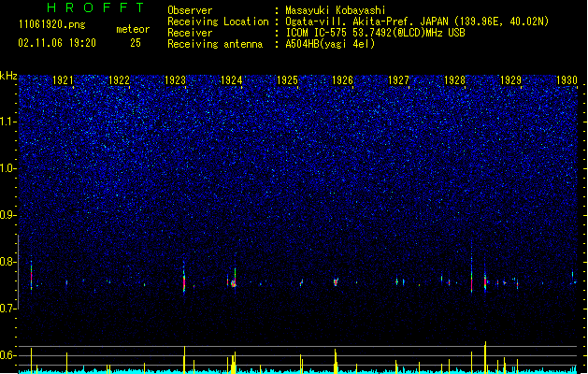Click the 0.9 kHz axis label
Screen dimensions: 588x374
pyautogui.click(x=8, y=215)
